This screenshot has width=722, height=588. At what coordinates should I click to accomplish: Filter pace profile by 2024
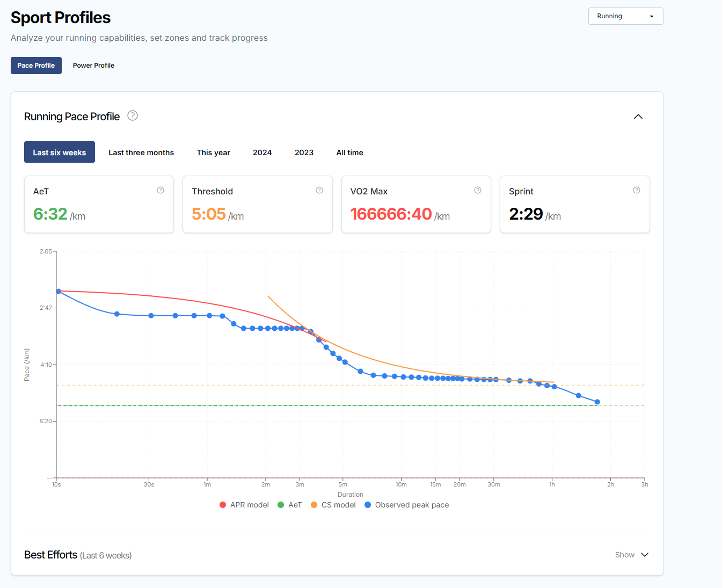[262, 153]
